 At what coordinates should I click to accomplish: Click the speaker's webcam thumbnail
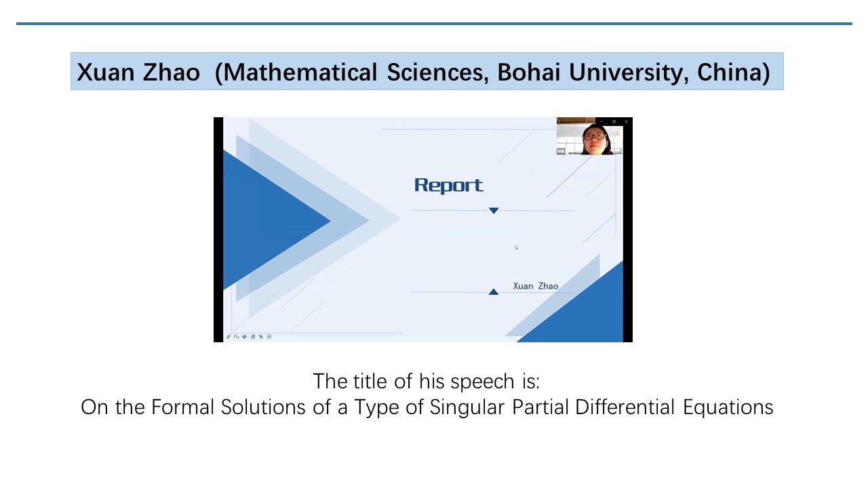tap(590, 136)
